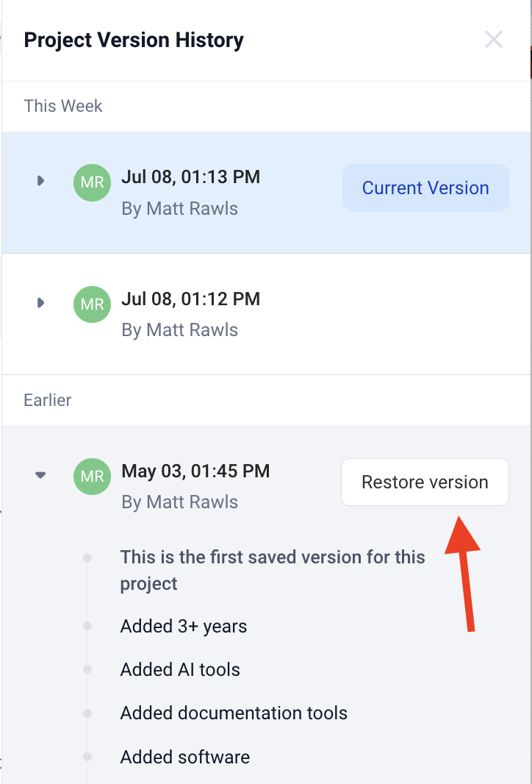The width and height of the screenshot is (532, 784).
Task: Click the Restore version button
Action: pos(425,482)
